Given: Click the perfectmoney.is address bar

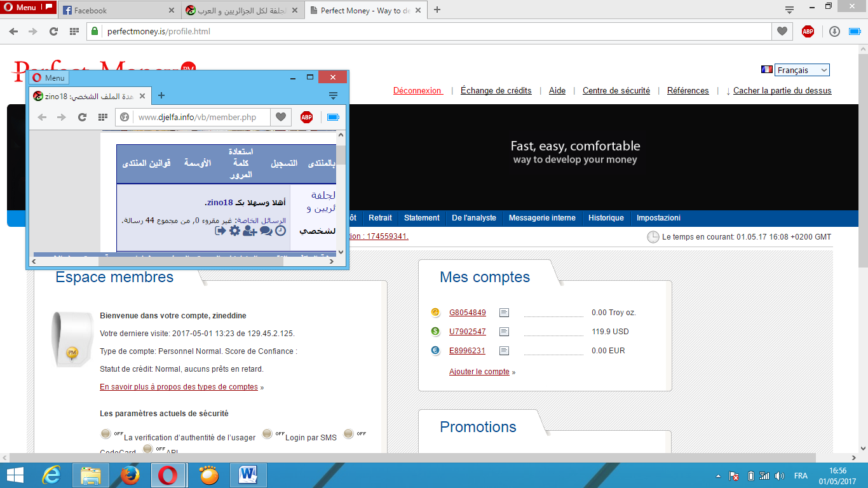Looking at the screenshot, I should click(x=429, y=31).
